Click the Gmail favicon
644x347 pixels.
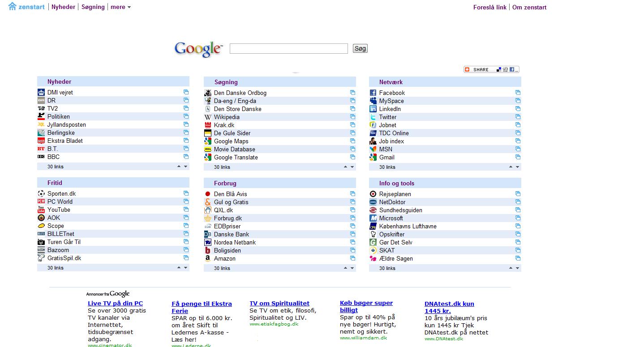pos(373,157)
